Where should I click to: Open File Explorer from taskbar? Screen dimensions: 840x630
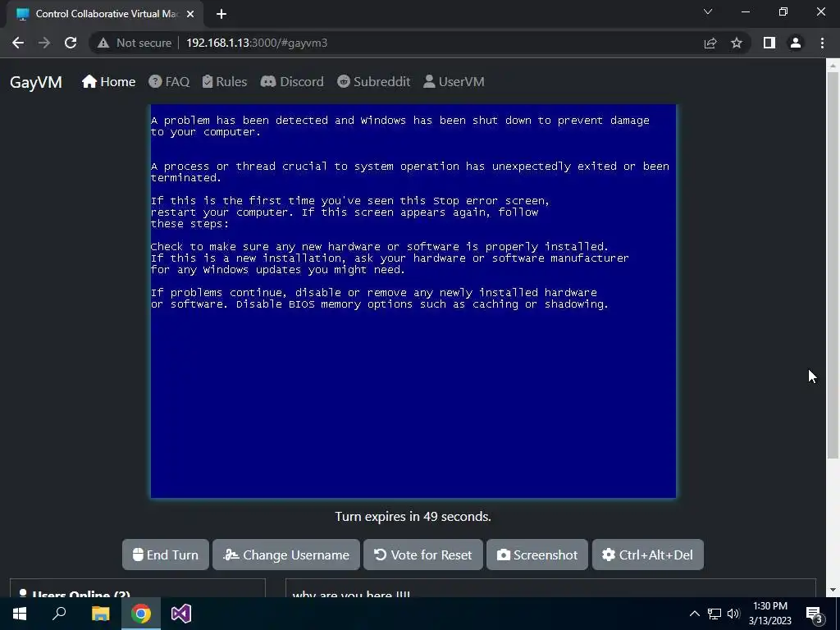(100, 614)
